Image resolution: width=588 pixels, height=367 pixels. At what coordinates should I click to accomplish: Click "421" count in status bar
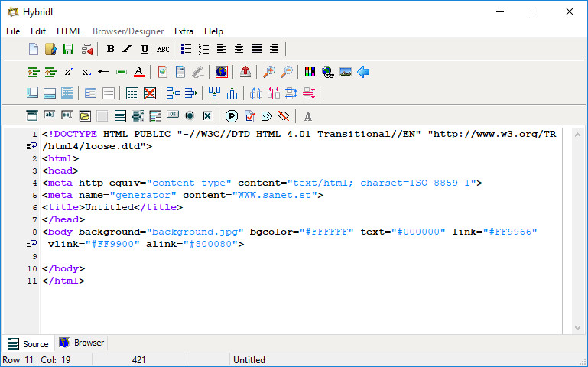[x=138, y=360]
